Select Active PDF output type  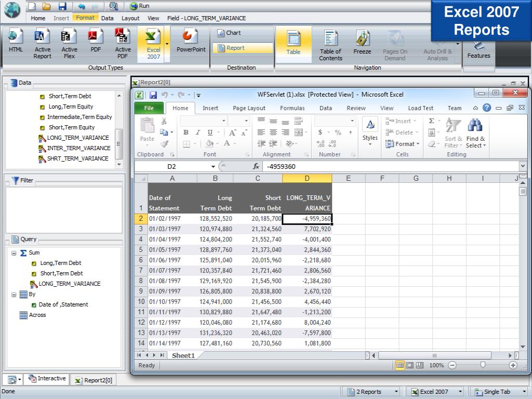pyautogui.click(x=123, y=44)
